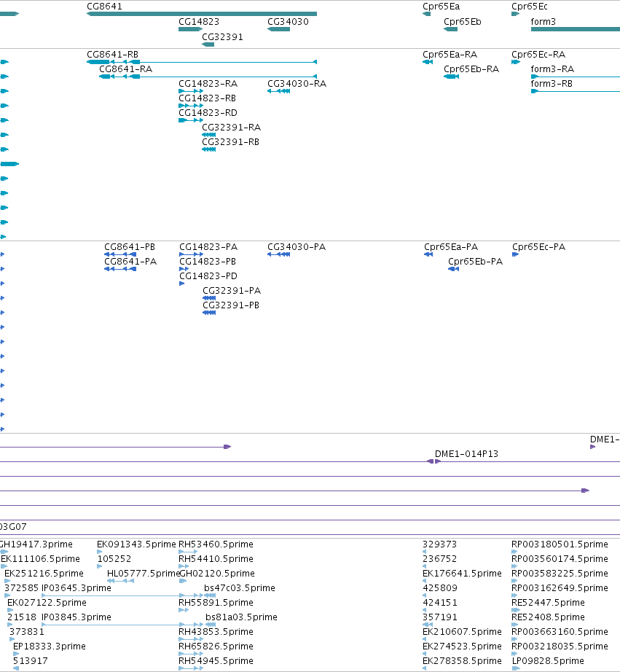The width and height of the screenshot is (620, 672).
Task: Select the form3 gene bar
Action: click(x=576, y=29)
